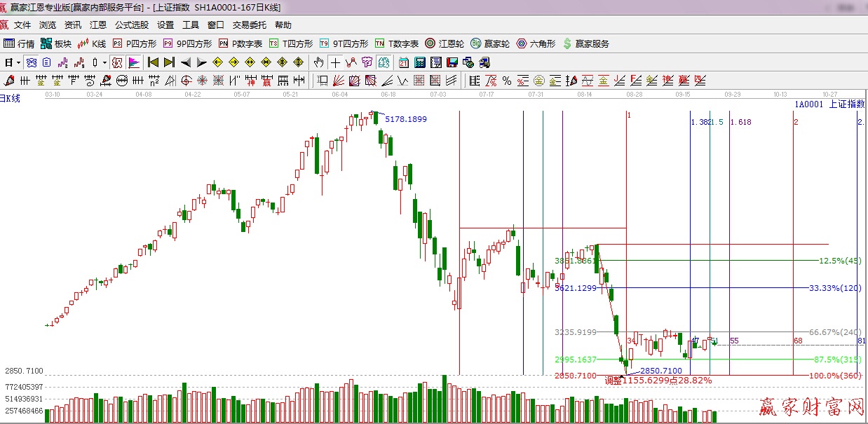Open the 六角形 hexagon chart tool
Viewport: 868px width, 424px height.
pos(536,43)
